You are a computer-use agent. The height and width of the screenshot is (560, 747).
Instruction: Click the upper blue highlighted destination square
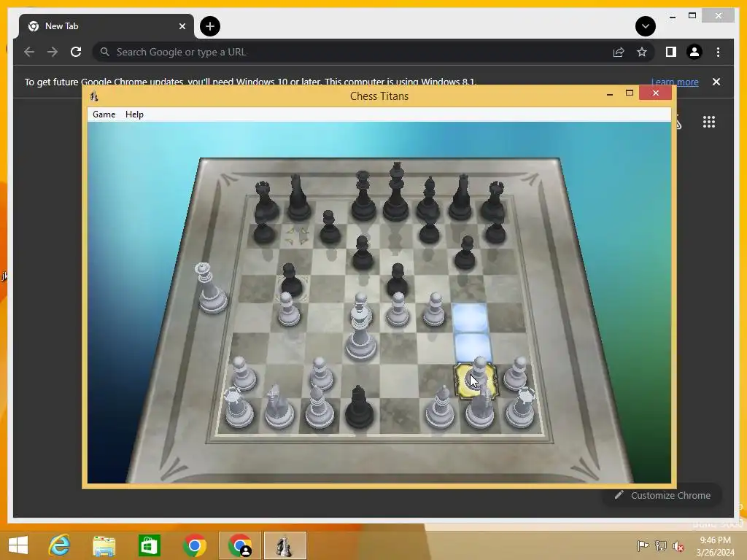(x=470, y=316)
